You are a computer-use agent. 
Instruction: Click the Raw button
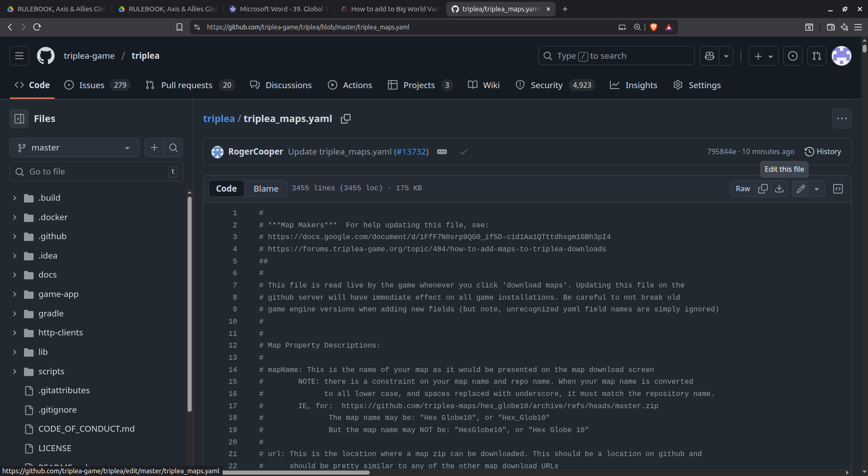coord(742,189)
